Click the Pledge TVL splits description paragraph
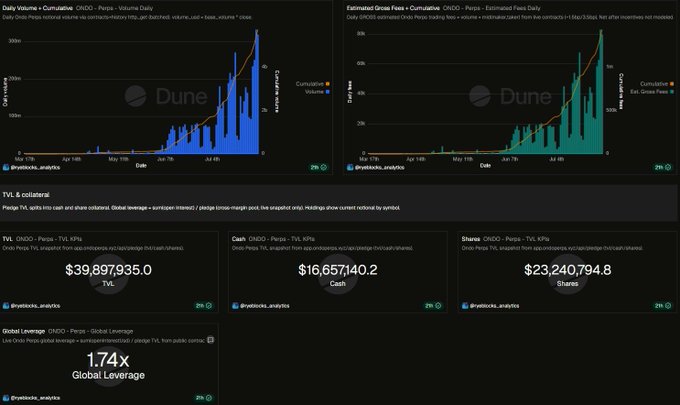 point(201,208)
